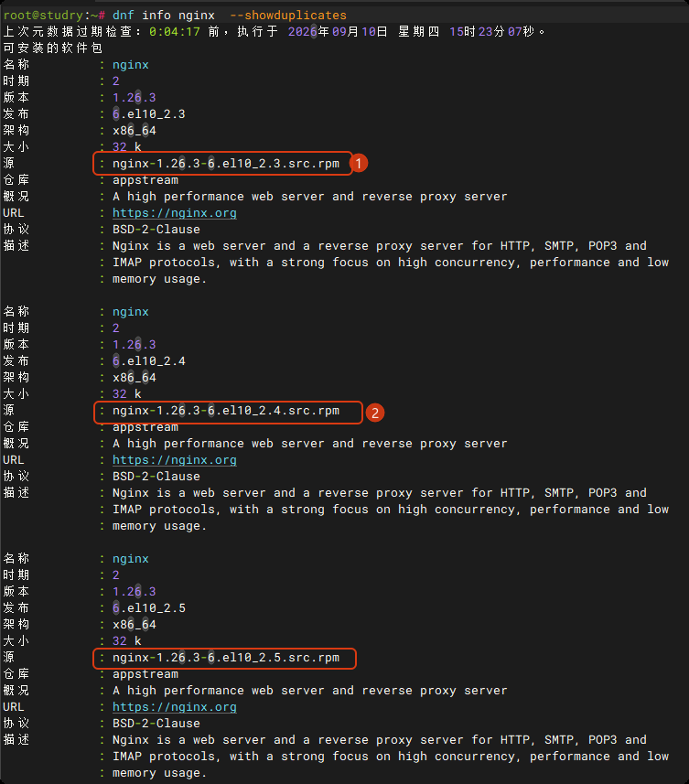Click the dnf command word
Screen dimensions: 689x784
pyautogui.click(x=124, y=16)
